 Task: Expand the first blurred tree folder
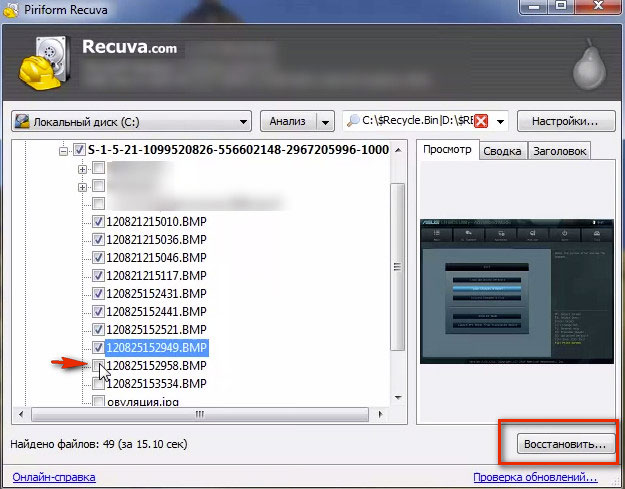[83, 168]
